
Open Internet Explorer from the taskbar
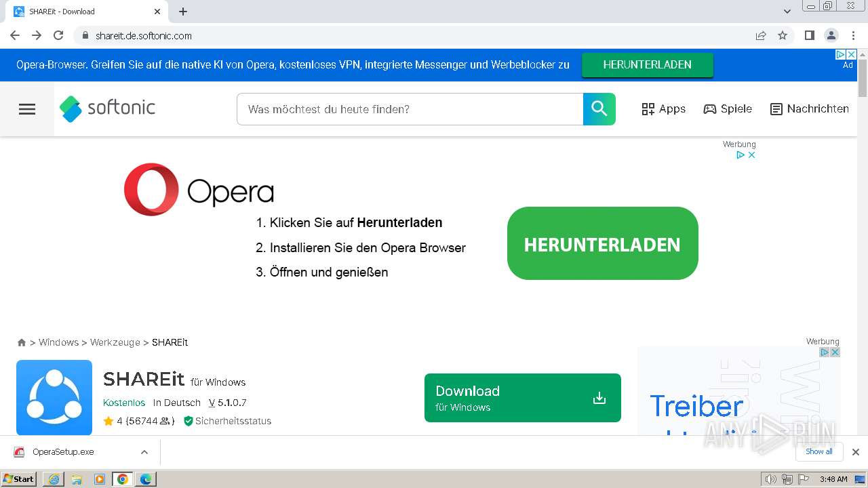pyautogui.click(x=54, y=479)
